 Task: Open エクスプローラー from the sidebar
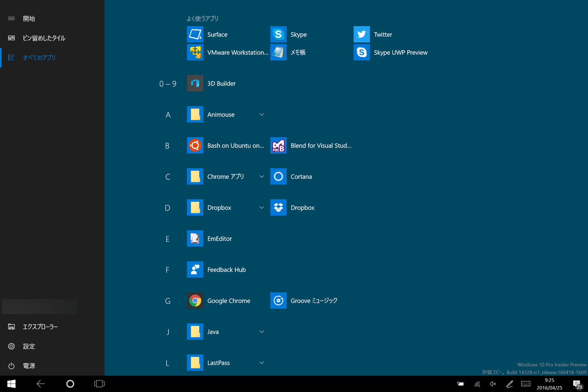click(52, 327)
